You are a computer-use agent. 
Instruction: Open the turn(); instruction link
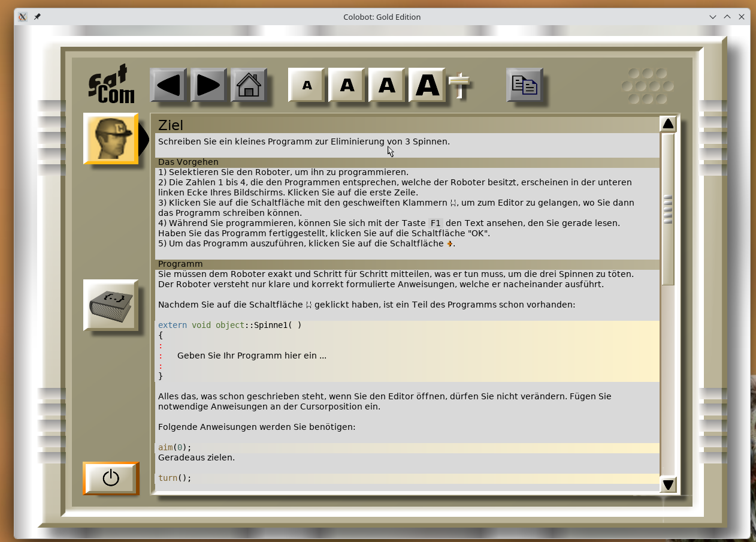(174, 478)
